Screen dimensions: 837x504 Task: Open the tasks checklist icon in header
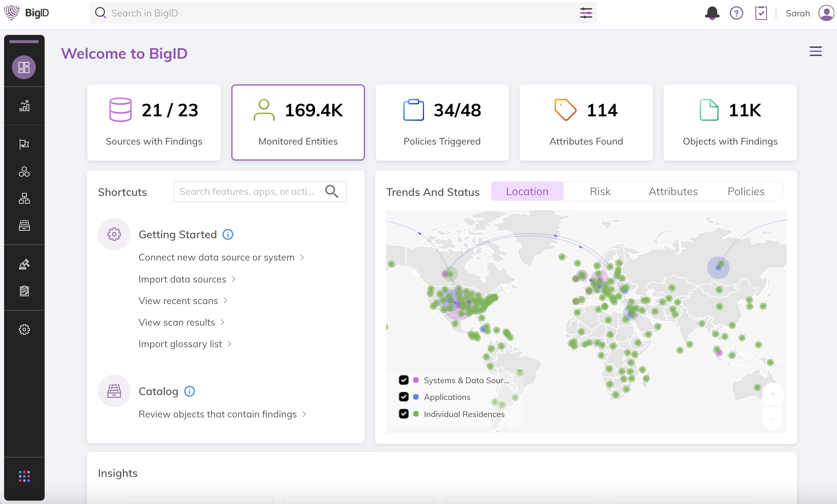pyautogui.click(x=761, y=13)
